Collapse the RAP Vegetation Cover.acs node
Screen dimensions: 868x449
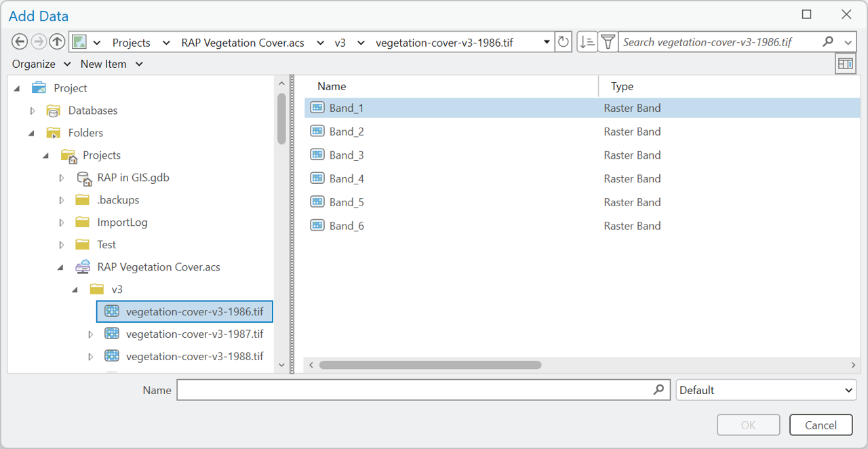pos(62,267)
